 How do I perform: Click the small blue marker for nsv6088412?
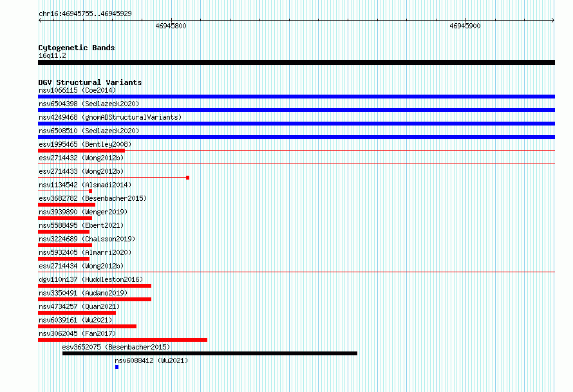click(x=117, y=367)
